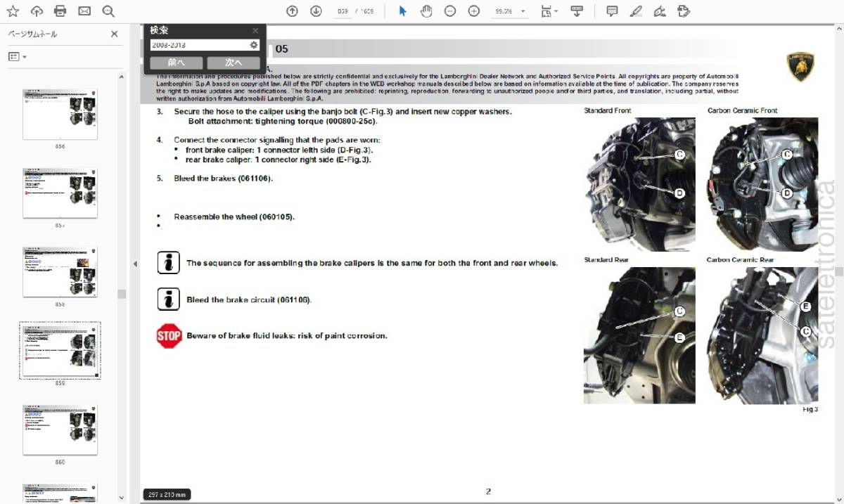Click the current page number field
This screenshot has width=844, height=504.
click(342, 11)
